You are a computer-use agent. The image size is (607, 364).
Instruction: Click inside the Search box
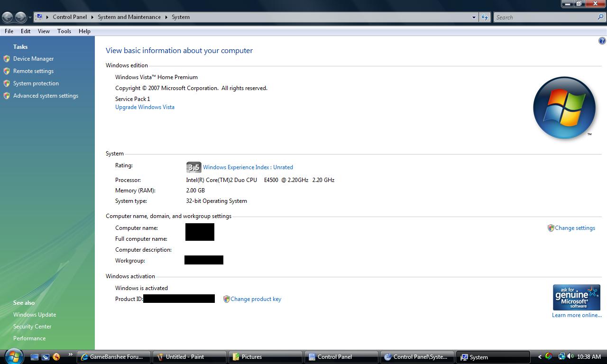pos(545,18)
